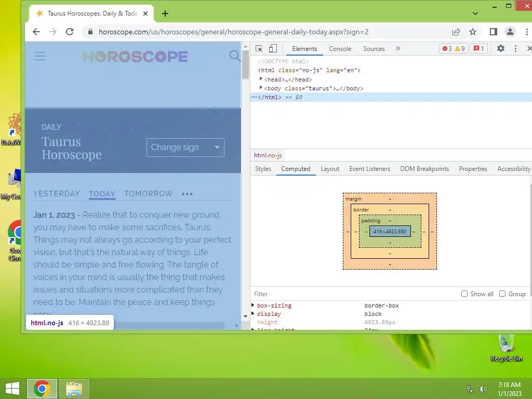This screenshot has width=532, height=399.
Task: Select the TODAY horoscope tab
Action: click(102, 194)
